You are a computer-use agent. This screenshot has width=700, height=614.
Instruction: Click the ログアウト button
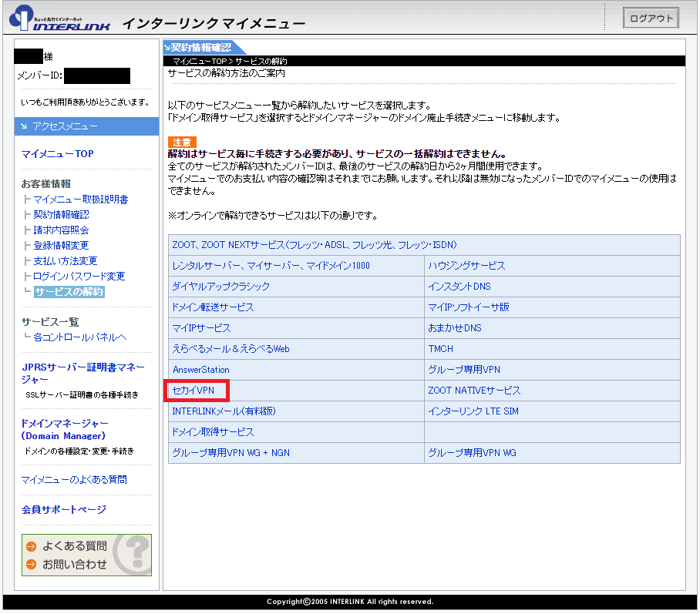[x=651, y=18]
